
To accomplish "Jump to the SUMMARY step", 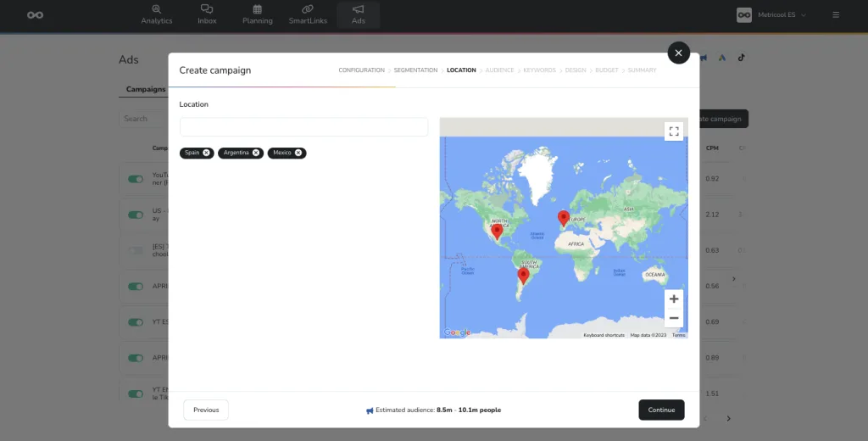I will (643, 70).
